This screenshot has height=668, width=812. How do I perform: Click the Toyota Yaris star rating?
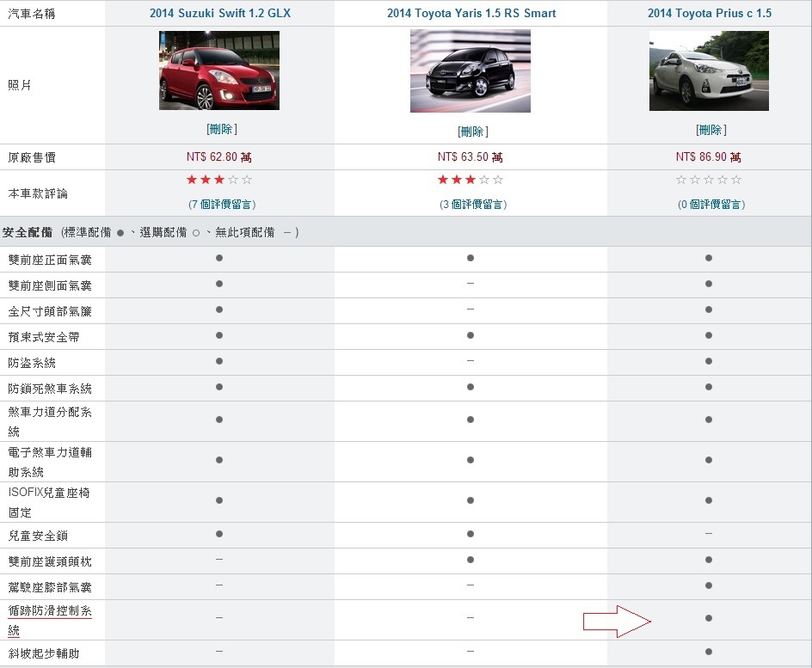coord(471,180)
